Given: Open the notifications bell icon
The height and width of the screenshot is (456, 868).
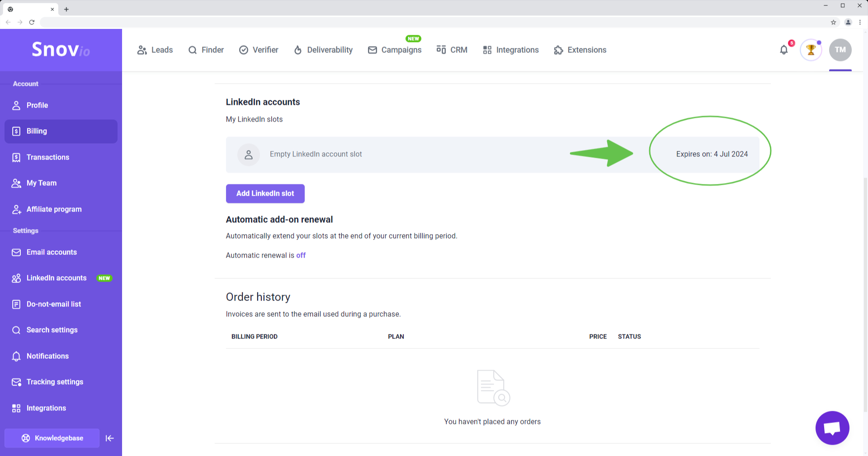Looking at the screenshot, I should point(784,50).
